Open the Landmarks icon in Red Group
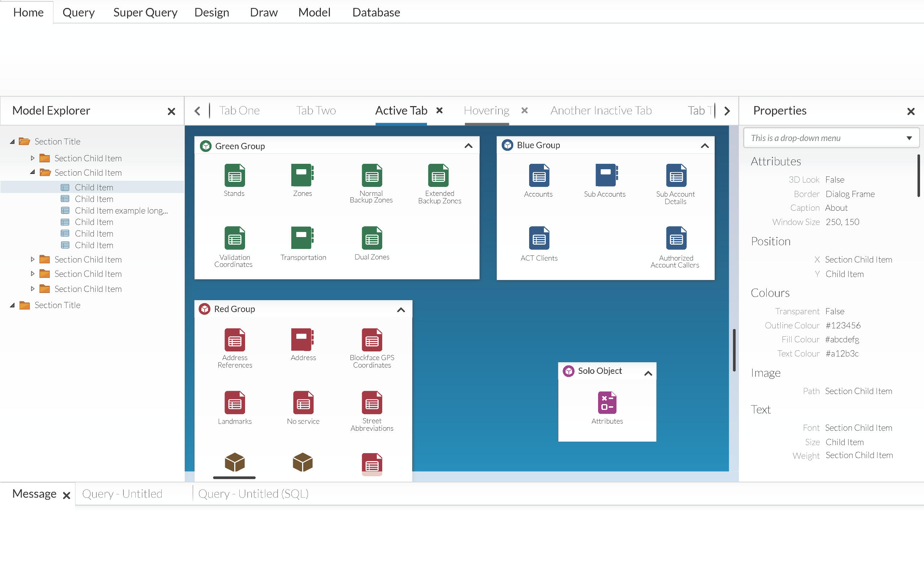Viewport: 924px width, 578px height. 235,403
